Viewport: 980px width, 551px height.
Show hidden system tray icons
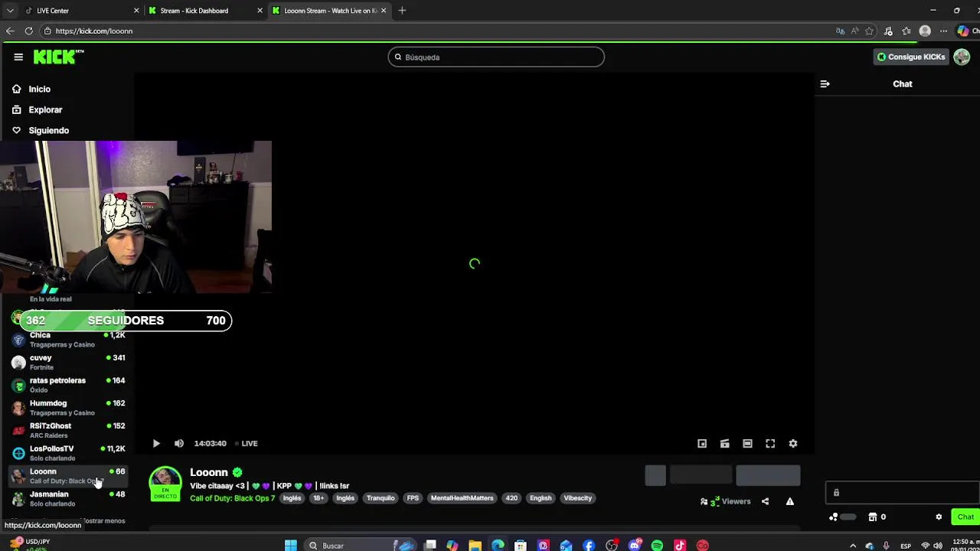click(853, 546)
